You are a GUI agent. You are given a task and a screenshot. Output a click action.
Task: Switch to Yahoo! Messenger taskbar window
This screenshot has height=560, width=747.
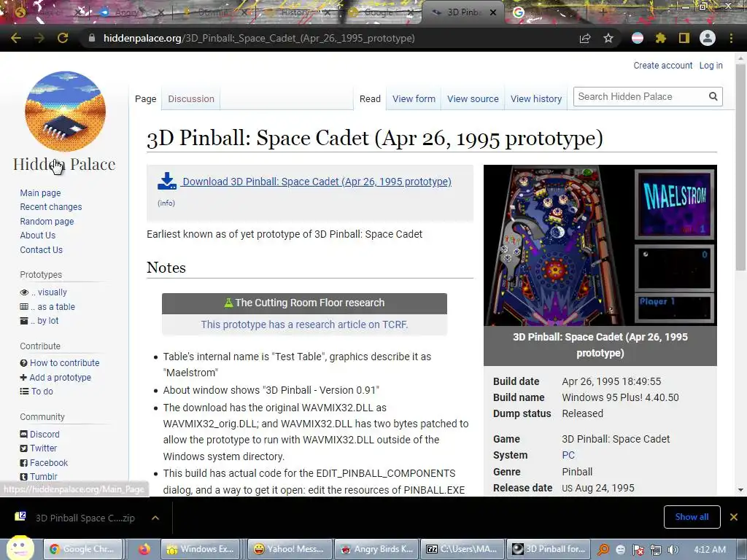[x=289, y=549]
